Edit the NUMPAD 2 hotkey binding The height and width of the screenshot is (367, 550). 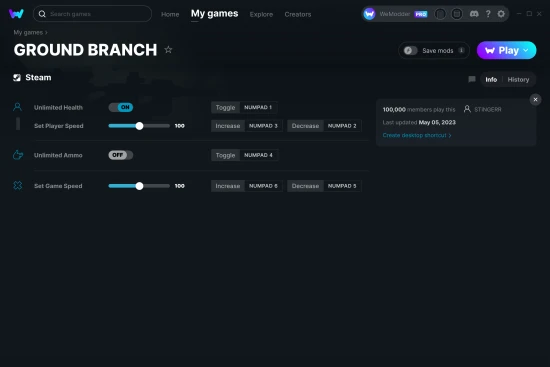coord(342,126)
